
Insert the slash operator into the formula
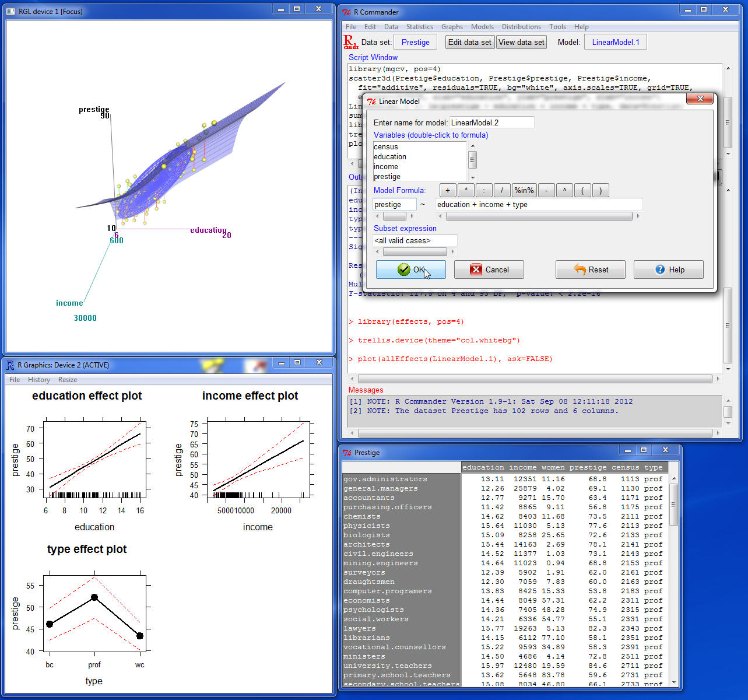point(502,190)
